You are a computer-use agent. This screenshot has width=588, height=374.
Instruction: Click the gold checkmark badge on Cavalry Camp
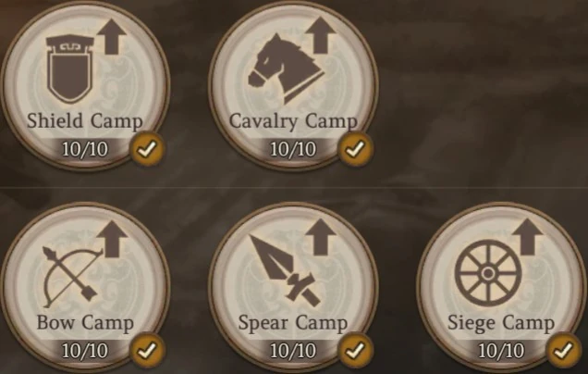pos(355,149)
